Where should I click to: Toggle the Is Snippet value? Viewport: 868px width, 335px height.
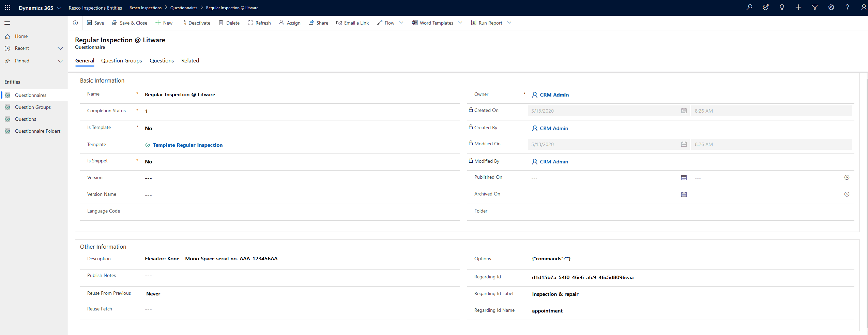(149, 162)
